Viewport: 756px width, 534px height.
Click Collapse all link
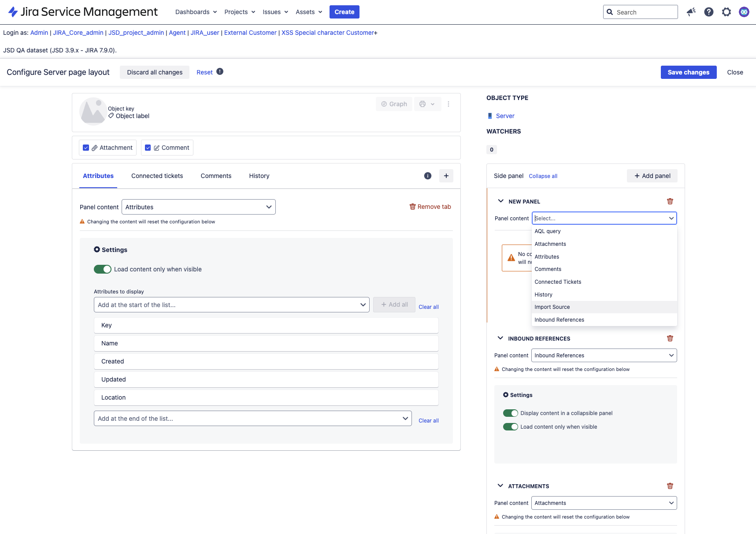tap(543, 176)
